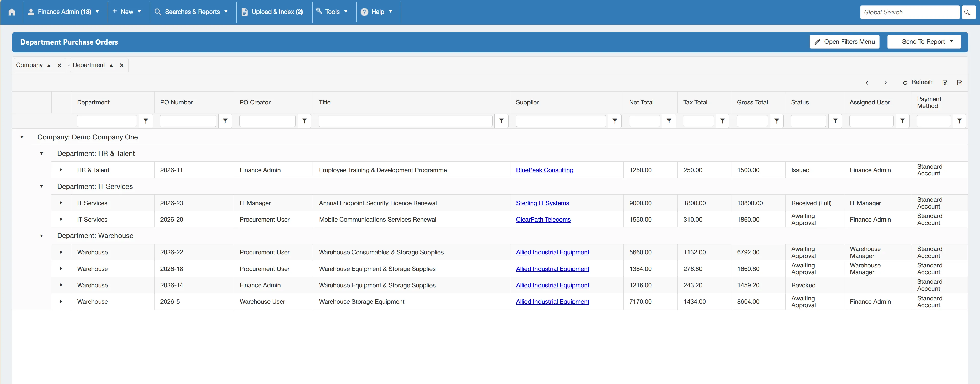This screenshot has height=384, width=980.
Task: Go to next page arrow
Action: coord(885,82)
